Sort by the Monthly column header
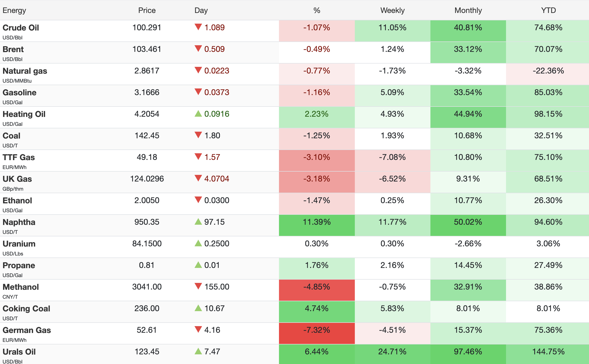 [x=468, y=10]
